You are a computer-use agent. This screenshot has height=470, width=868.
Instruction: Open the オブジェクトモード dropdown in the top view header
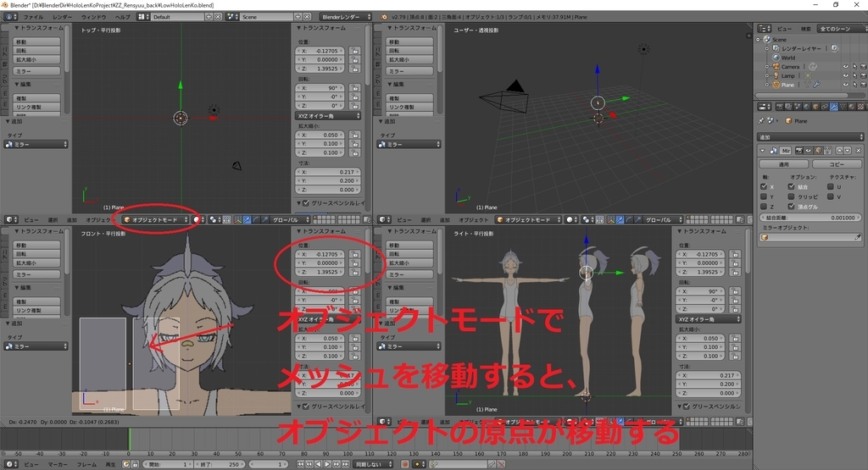(156, 220)
